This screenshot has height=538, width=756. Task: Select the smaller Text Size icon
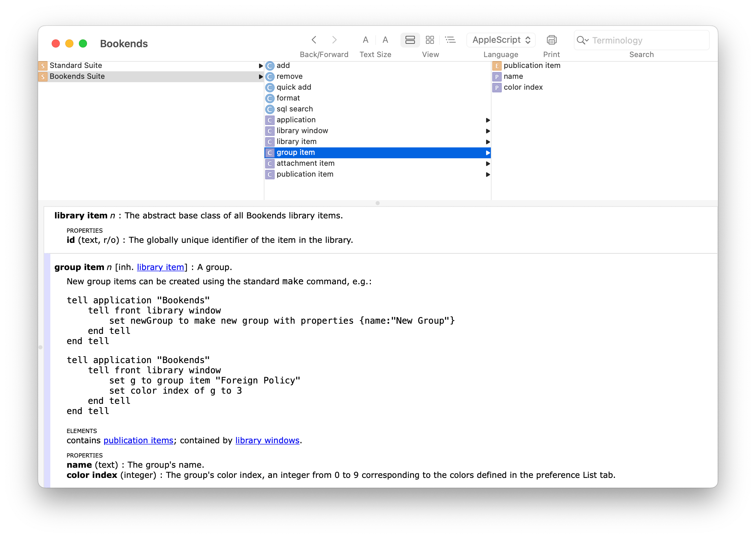[x=365, y=40]
